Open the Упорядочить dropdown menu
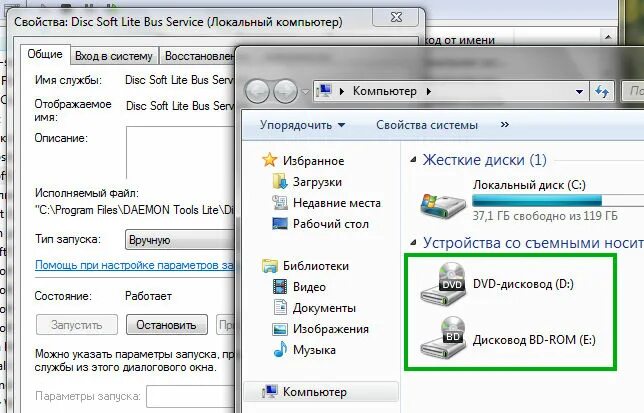Screen dimensions: 644x413 pyautogui.click(x=302, y=125)
